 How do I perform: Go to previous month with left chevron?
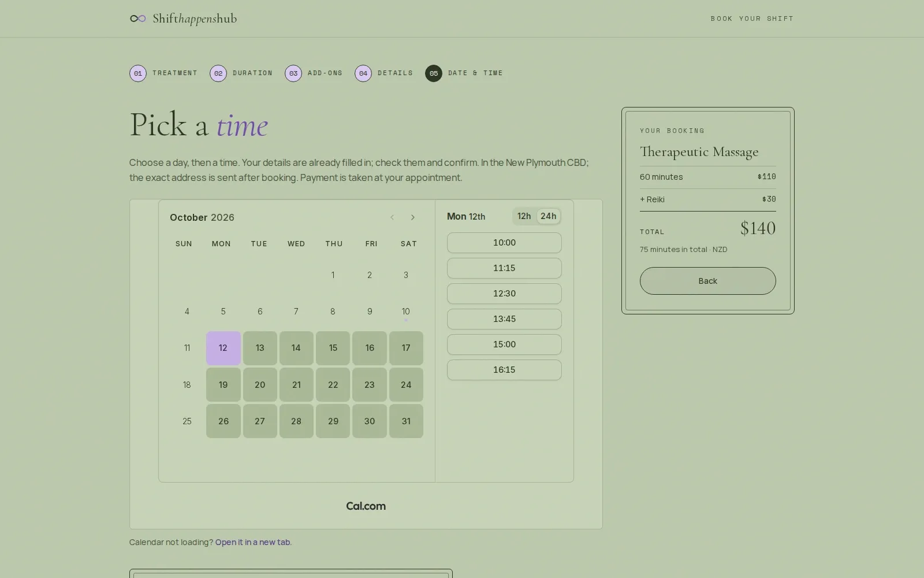pos(392,217)
